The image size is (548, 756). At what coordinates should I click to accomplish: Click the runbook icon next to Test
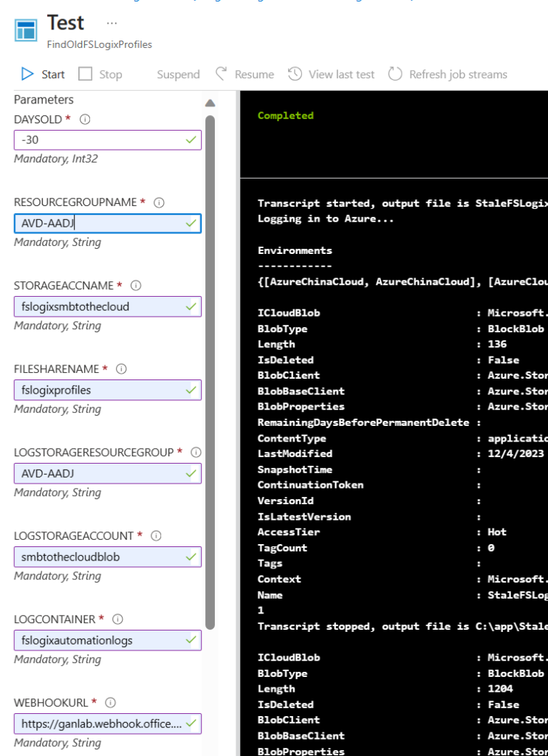click(x=27, y=31)
